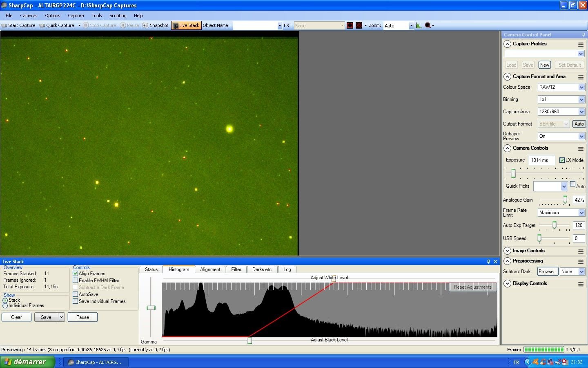This screenshot has width=588, height=368.
Task: Click the Clear button in Live Stack
Action: (16, 317)
